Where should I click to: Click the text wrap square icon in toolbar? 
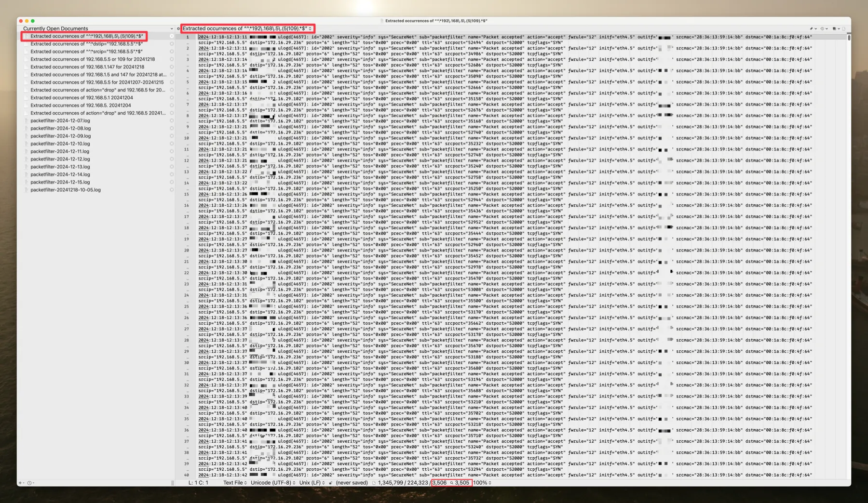tap(834, 28)
